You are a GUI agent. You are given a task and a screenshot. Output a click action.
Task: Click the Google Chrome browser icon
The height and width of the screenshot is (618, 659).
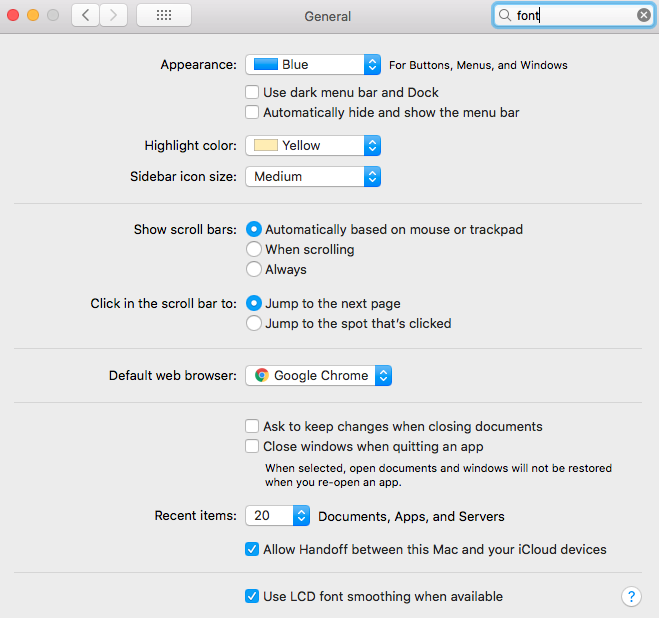[x=261, y=375]
